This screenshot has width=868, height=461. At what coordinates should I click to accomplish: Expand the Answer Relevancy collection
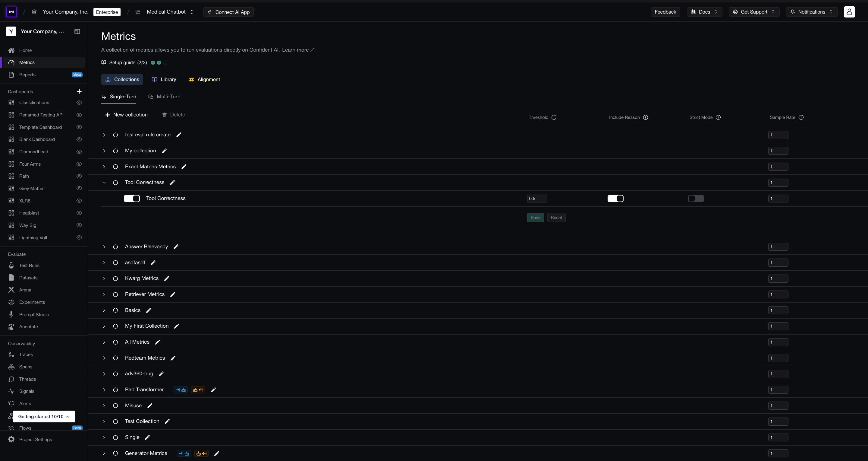point(104,247)
